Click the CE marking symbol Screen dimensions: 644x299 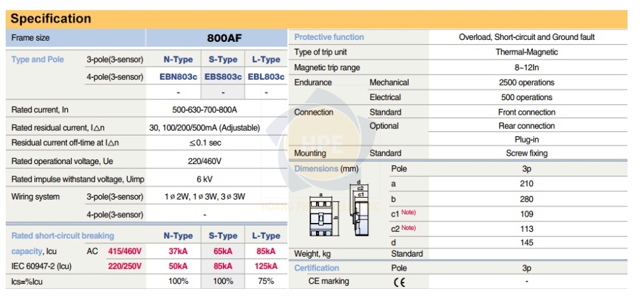(x=399, y=282)
